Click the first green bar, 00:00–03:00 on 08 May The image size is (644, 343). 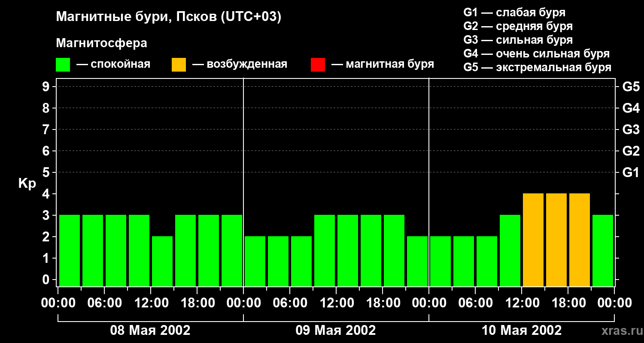[70, 250]
